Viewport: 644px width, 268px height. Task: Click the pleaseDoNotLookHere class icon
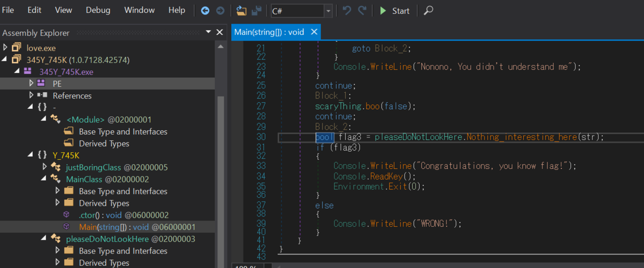point(55,239)
